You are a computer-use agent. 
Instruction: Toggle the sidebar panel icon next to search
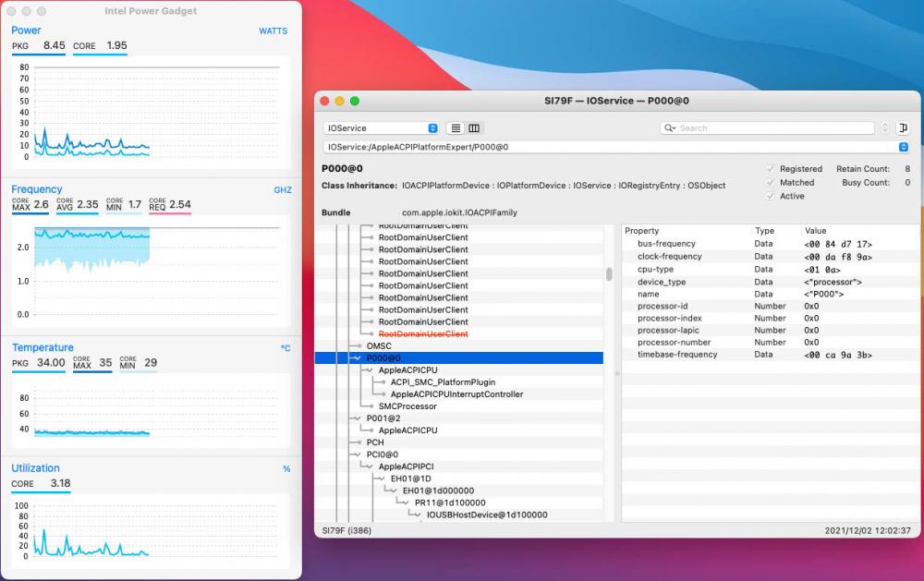(902, 127)
